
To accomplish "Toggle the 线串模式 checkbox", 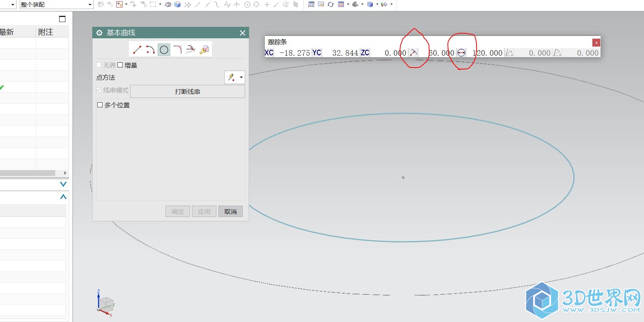I will tap(99, 90).
